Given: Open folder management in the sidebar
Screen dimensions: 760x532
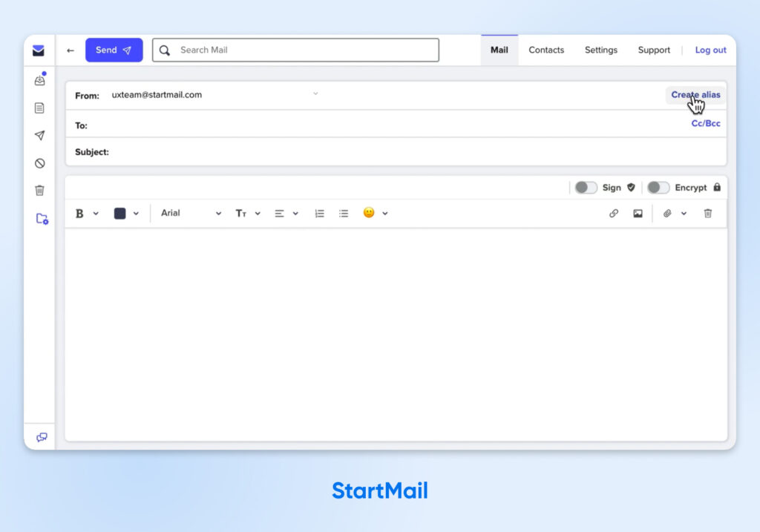Looking at the screenshot, I should tap(41, 218).
